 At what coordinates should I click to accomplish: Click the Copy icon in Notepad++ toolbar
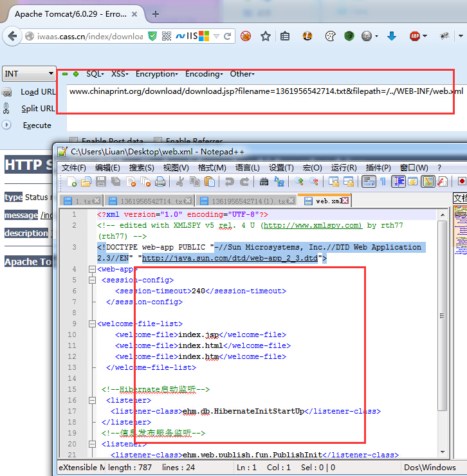195,181
